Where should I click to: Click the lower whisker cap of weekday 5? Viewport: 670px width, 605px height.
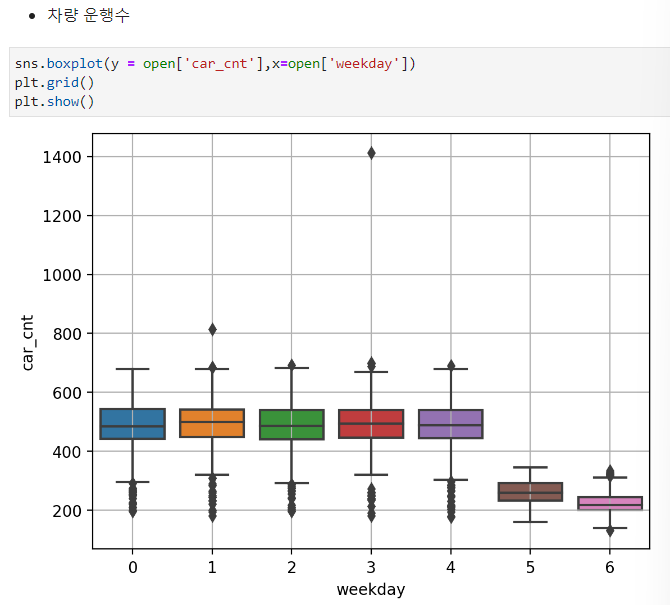530,522
